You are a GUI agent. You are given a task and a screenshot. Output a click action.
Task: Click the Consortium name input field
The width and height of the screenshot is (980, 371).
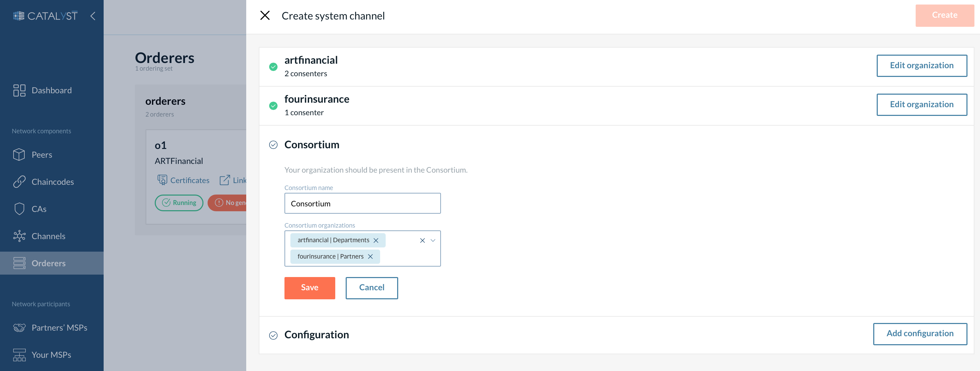click(362, 203)
